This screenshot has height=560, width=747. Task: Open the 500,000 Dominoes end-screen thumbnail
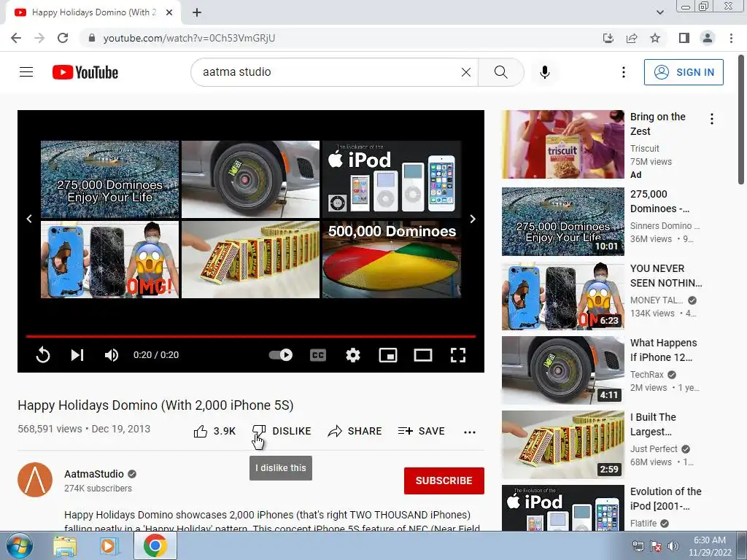pos(392,260)
